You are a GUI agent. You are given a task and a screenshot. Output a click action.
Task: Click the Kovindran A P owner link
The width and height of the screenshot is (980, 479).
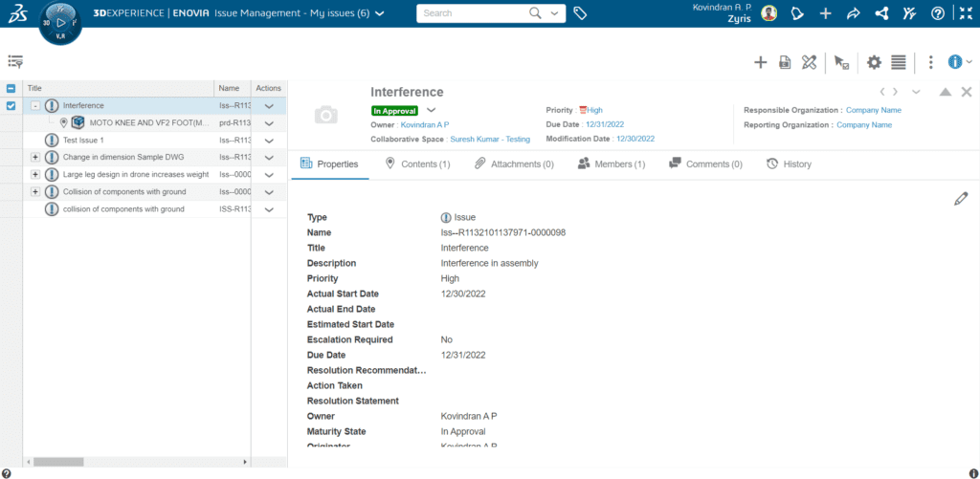pyautogui.click(x=425, y=124)
